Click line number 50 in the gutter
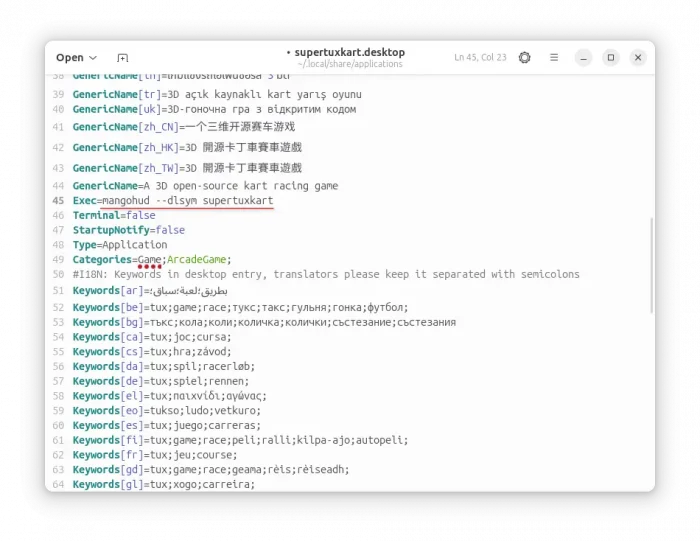This screenshot has height=541, width=700. point(58,275)
